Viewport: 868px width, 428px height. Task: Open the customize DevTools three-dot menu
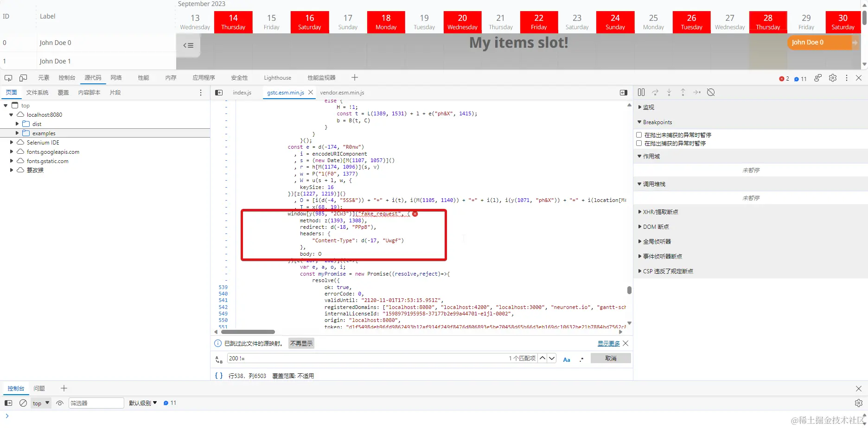(x=847, y=78)
